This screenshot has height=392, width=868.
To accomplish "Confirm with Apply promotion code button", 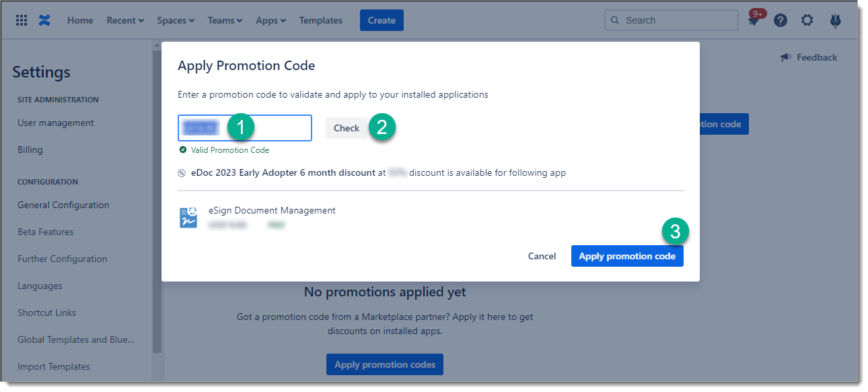I will [627, 256].
